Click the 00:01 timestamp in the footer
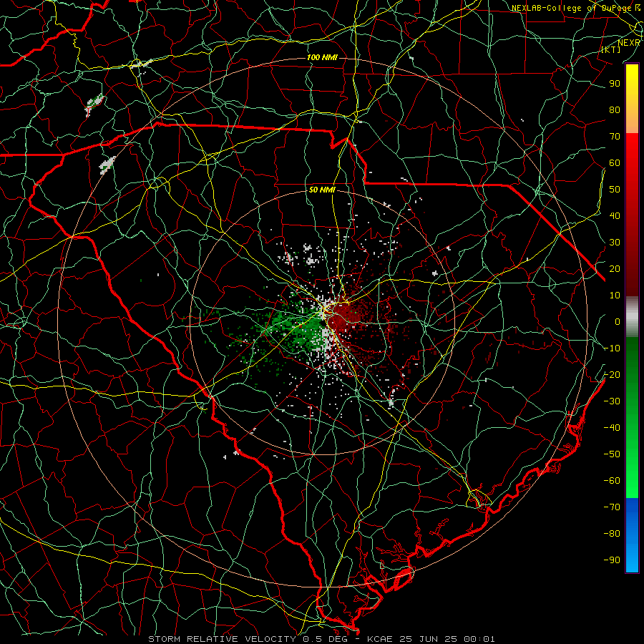The image size is (644, 644). tap(479, 639)
